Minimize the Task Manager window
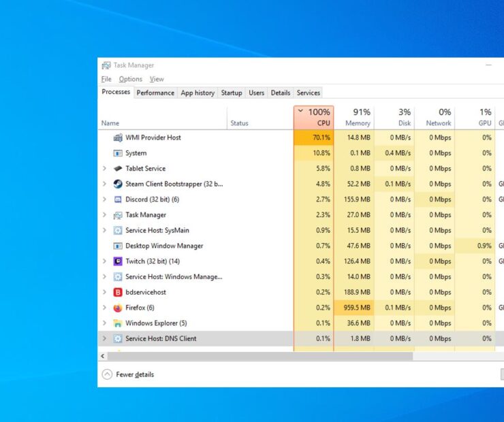Image resolution: width=504 pixels, height=422 pixels. (488, 65)
